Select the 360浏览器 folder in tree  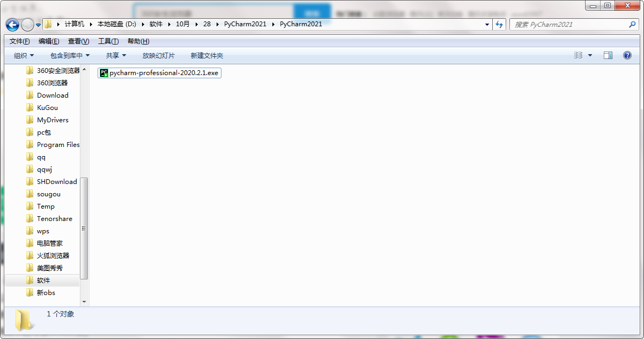click(x=47, y=83)
